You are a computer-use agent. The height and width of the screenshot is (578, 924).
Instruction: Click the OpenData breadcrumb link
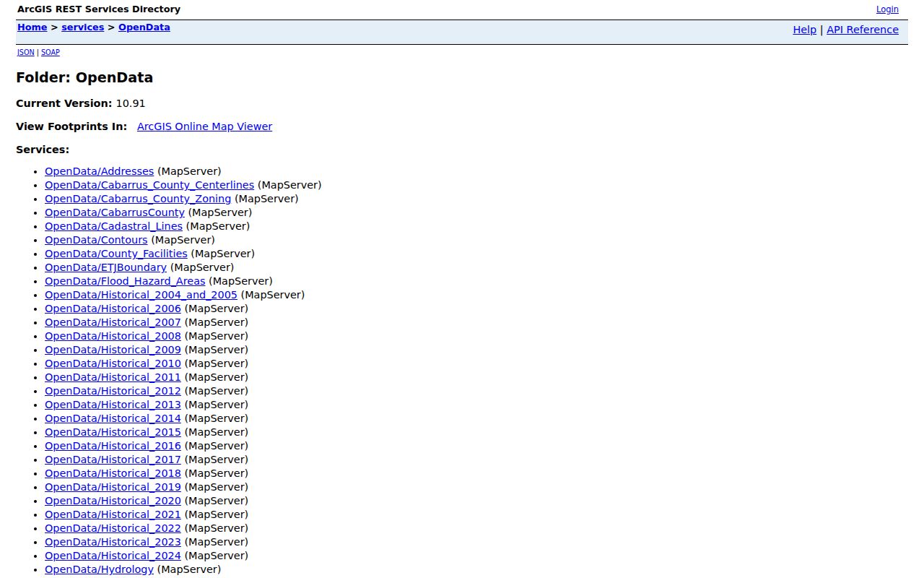tap(144, 27)
